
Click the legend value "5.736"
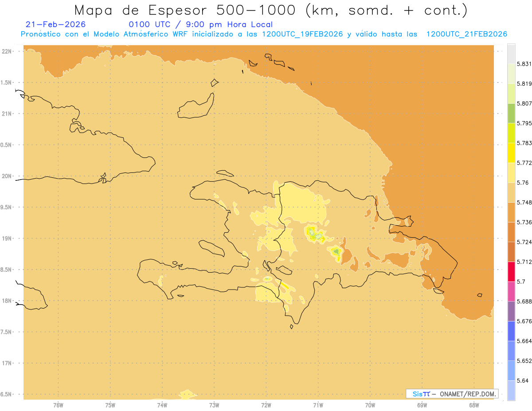click(524, 222)
